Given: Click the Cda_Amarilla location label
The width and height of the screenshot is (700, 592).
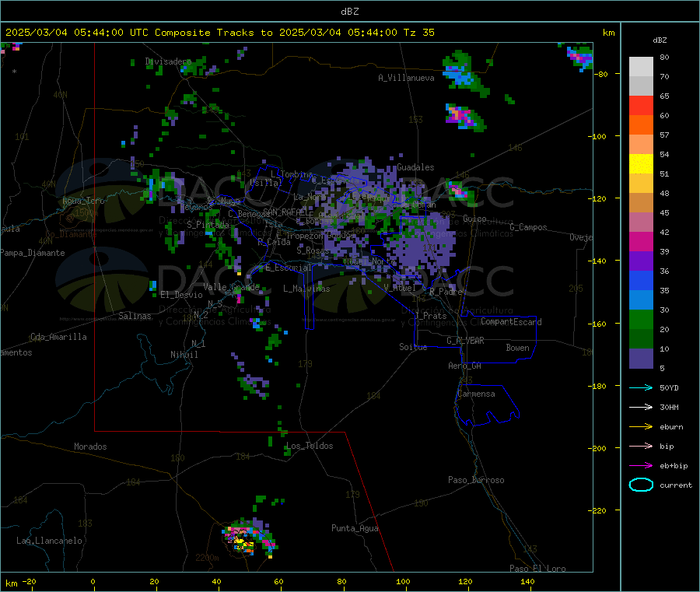Looking at the screenshot, I should [58, 337].
